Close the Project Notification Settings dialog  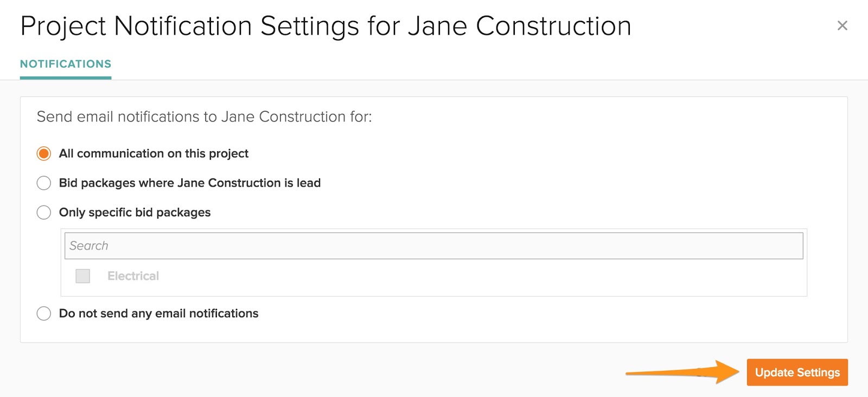(x=842, y=25)
